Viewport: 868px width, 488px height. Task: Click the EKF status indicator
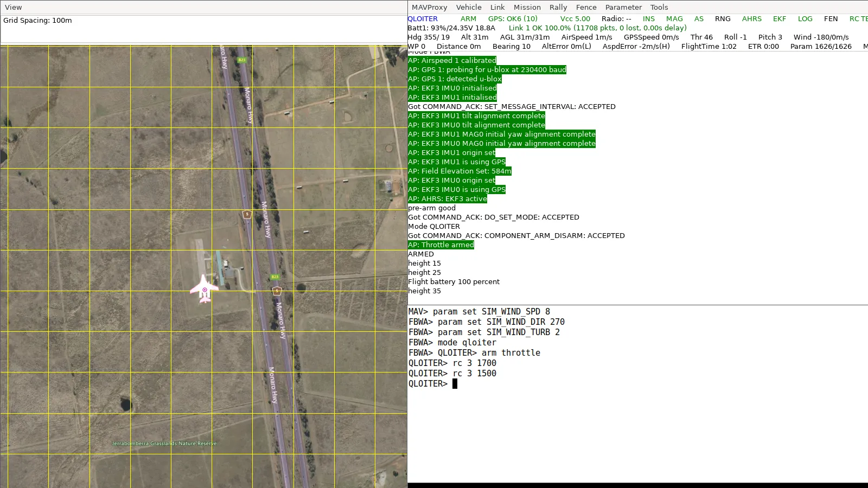pyautogui.click(x=780, y=19)
